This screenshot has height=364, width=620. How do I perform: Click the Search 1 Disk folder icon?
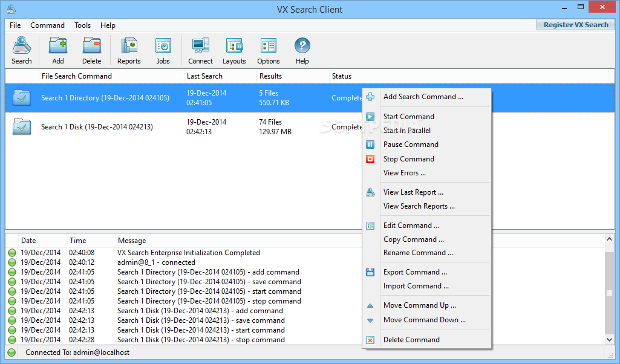point(22,126)
